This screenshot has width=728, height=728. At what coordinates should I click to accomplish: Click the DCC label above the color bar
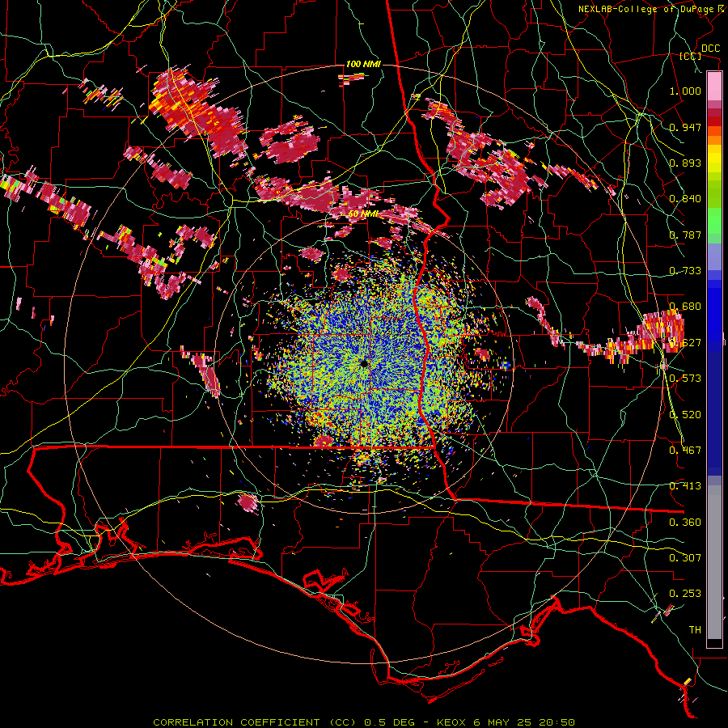coord(711,49)
